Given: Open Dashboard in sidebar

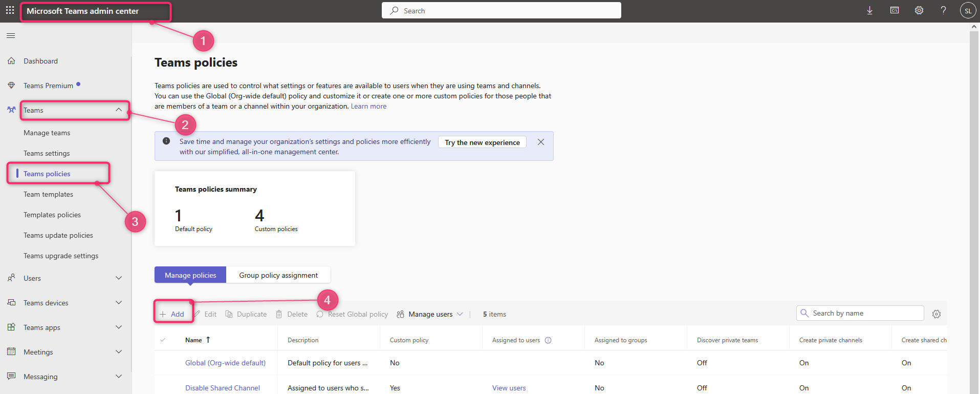Looking at the screenshot, I should pyautogui.click(x=40, y=61).
